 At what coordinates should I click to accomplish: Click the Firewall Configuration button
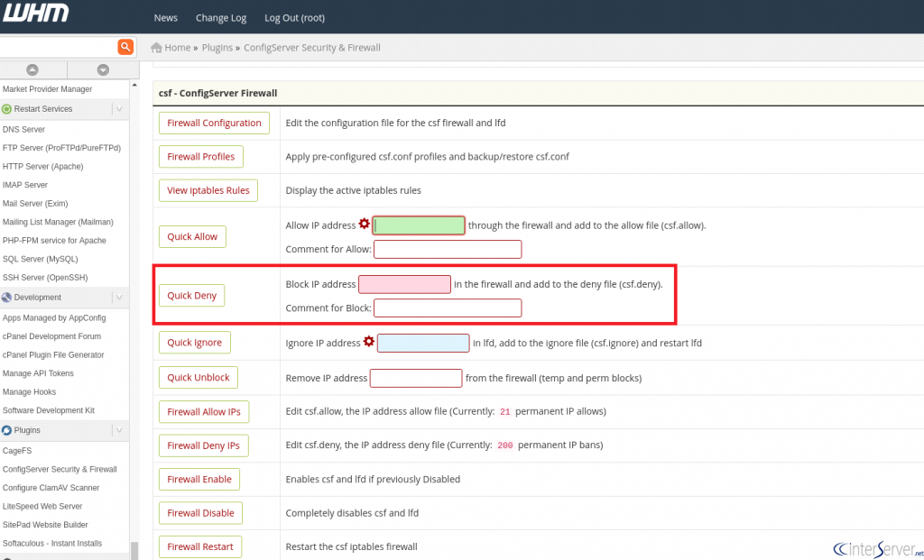(x=214, y=123)
